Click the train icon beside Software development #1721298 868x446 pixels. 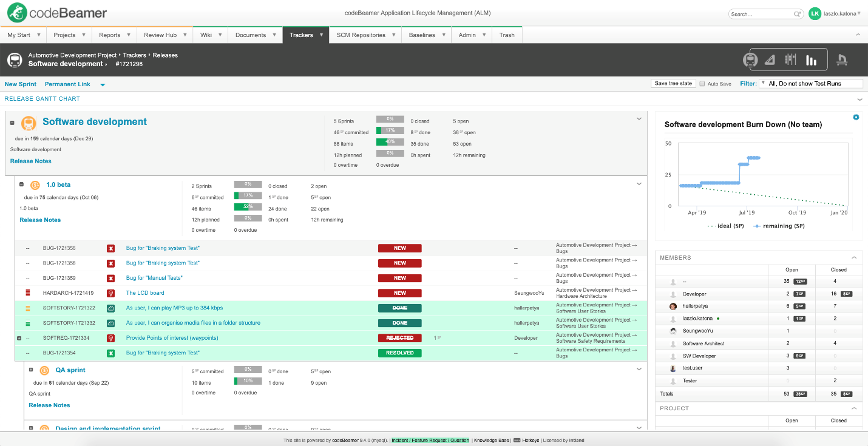click(x=15, y=59)
